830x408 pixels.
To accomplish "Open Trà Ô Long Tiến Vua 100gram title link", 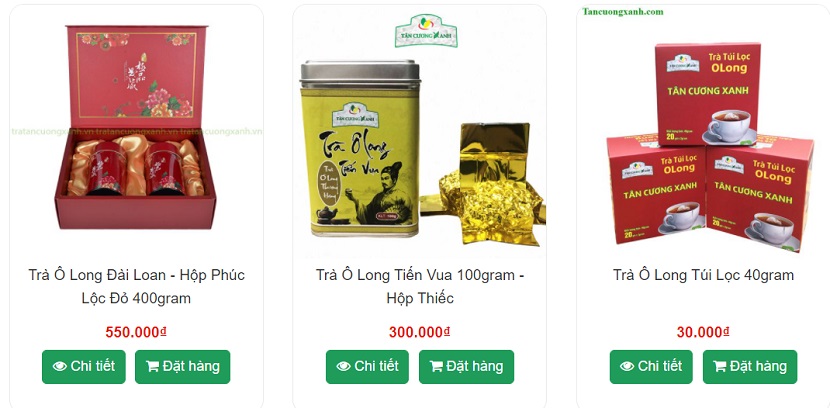I will point(420,286).
